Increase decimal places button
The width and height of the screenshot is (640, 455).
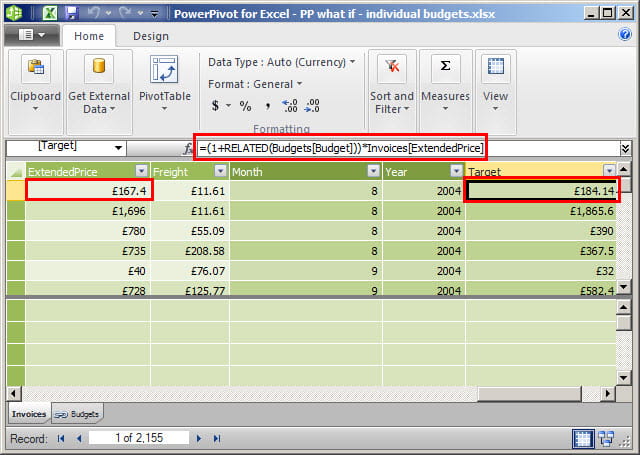(290, 106)
